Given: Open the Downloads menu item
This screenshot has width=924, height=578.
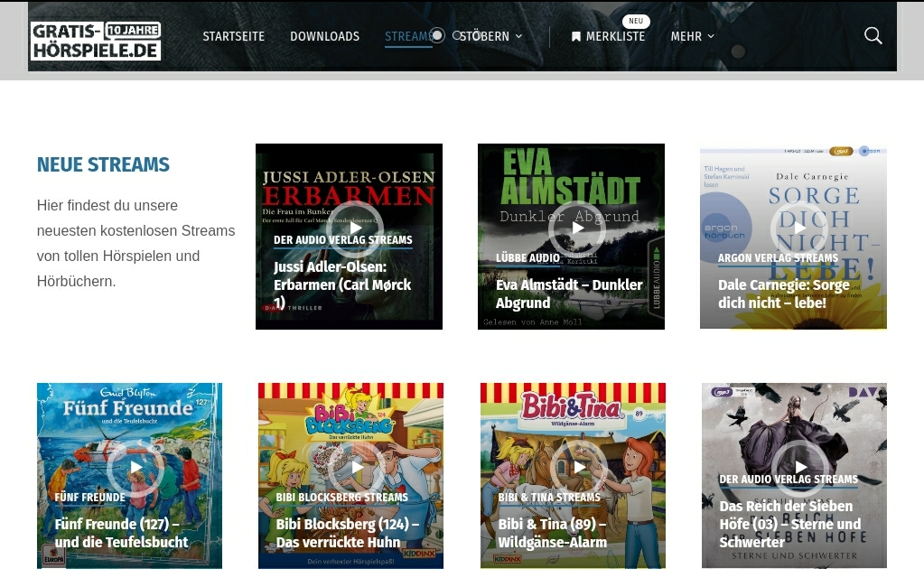Looking at the screenshot, I should coord(324,36).
